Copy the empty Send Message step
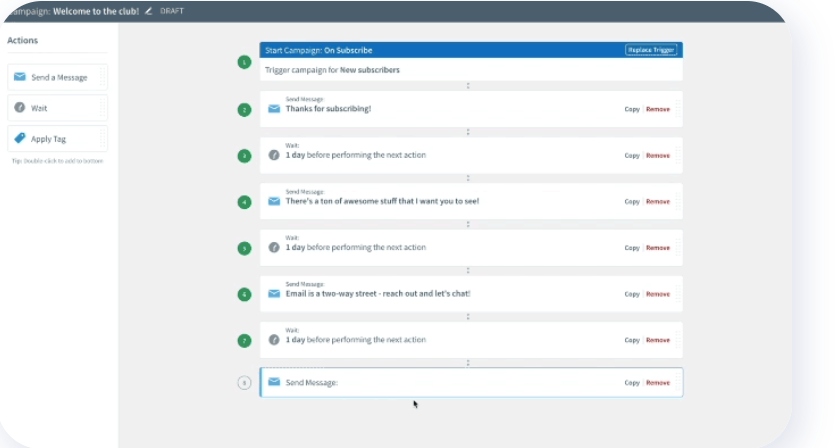Screen dimensions: 835x448 [x=631, y=382]
